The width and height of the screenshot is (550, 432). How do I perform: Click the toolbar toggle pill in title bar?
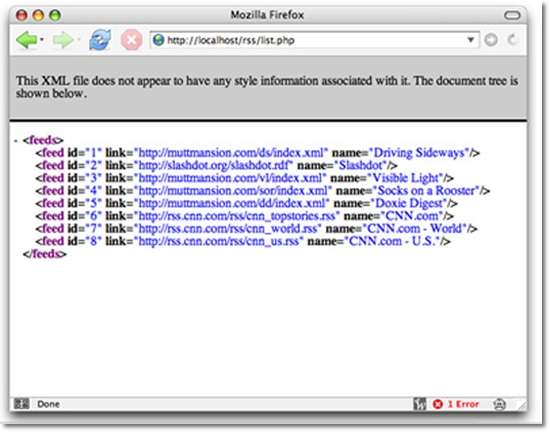(512, 15)
